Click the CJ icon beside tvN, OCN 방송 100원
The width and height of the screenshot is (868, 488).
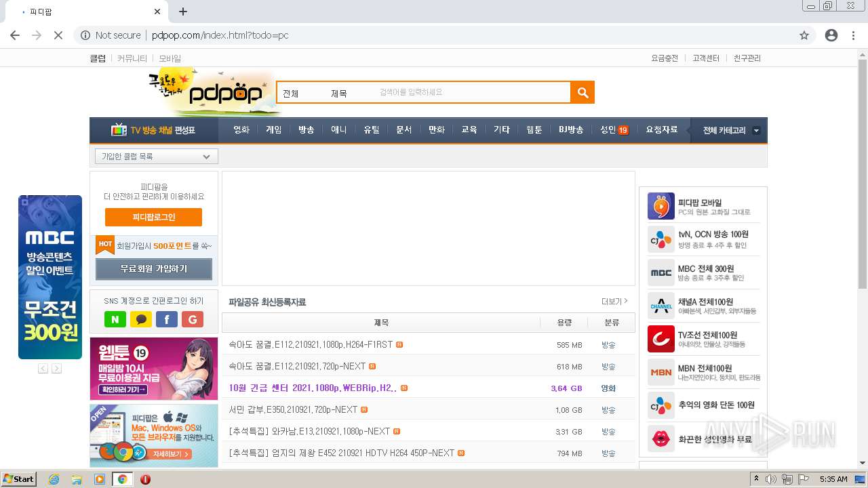click(660, 239)
